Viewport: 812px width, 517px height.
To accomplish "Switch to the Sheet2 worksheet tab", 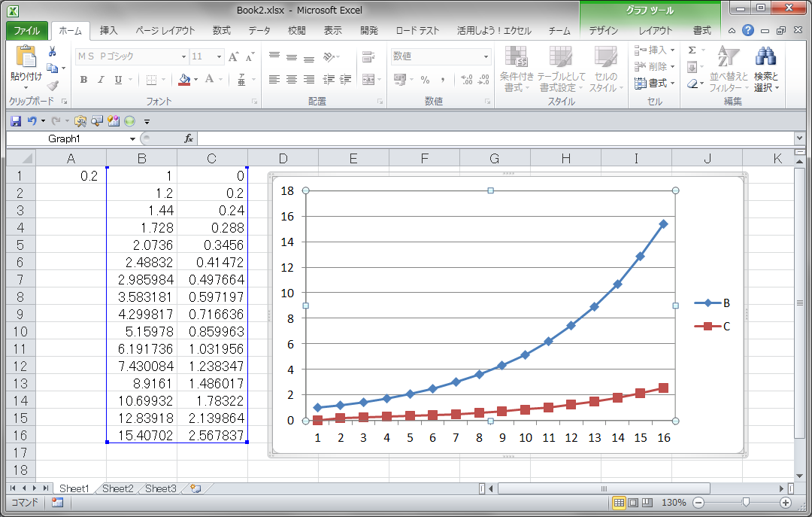I will pos(118,488).
